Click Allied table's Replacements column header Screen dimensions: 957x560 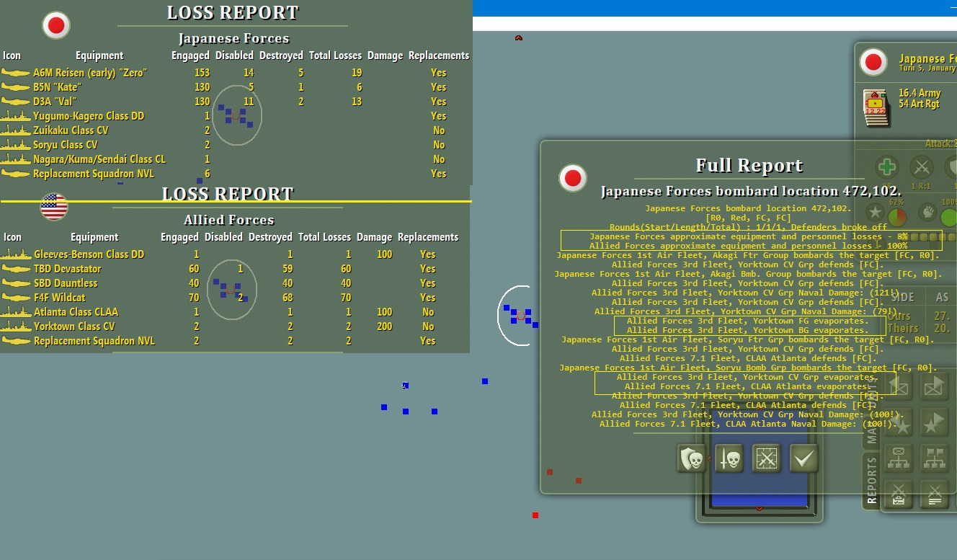[428, 237]
